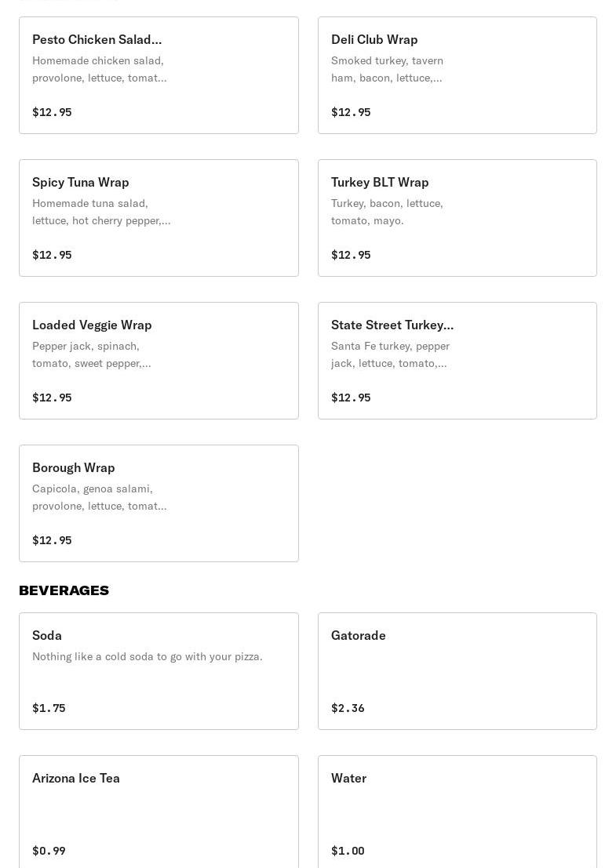Click the Loaded Veggie Wrap ingredients text
The image size is (616, 868).
click(x=91, y=354)
